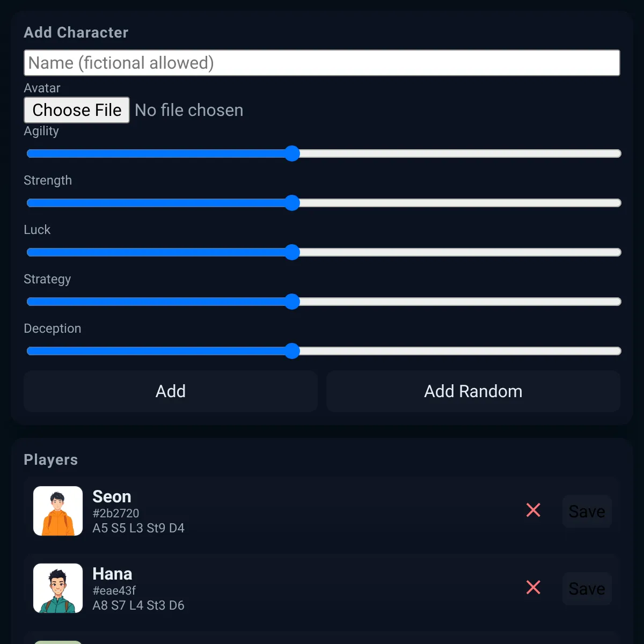
Task: Adjust the Strategy slider handle
Action: tap(292, 302)
